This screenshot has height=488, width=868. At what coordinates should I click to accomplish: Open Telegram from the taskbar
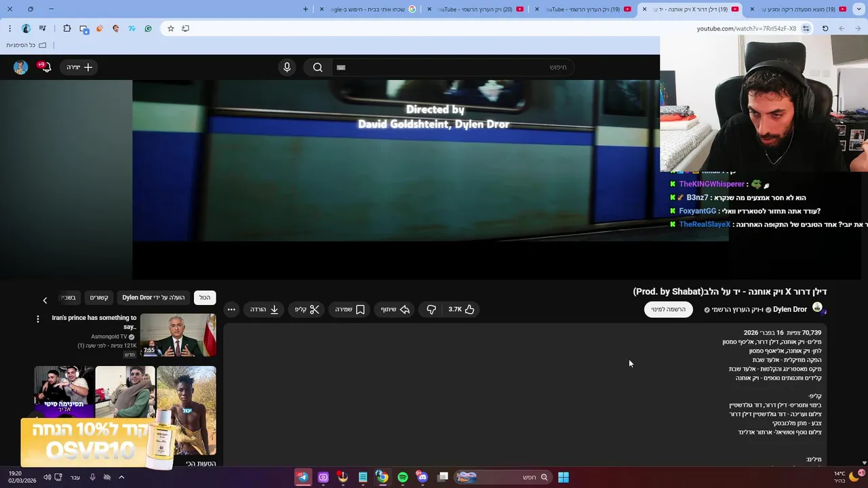click(x=302, y=477)
